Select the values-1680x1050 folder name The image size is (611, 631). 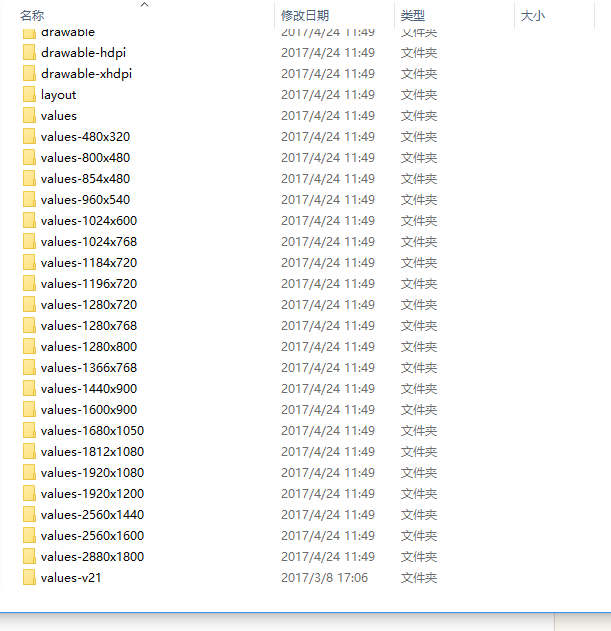92,431
